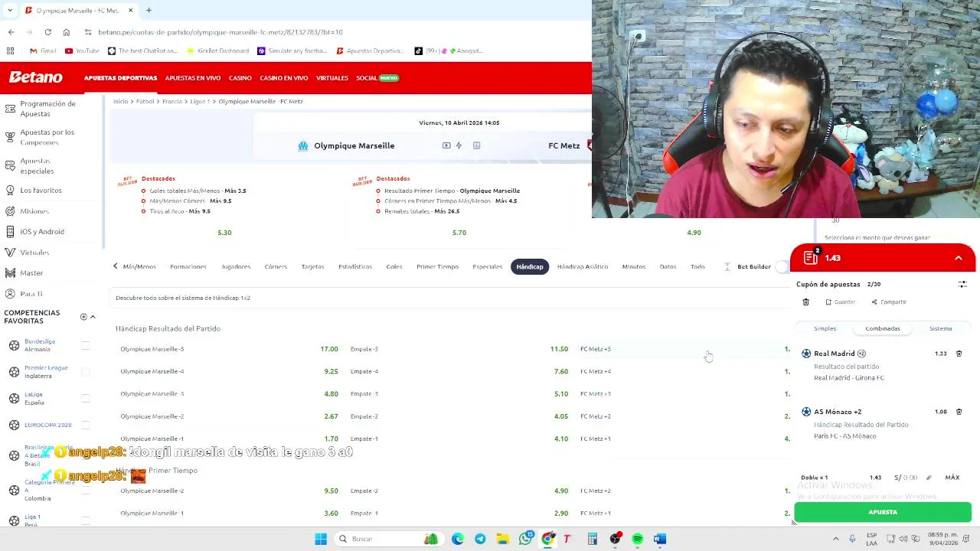
Task: Open Spotify from the taskbar
Action: tap(638, 539)
